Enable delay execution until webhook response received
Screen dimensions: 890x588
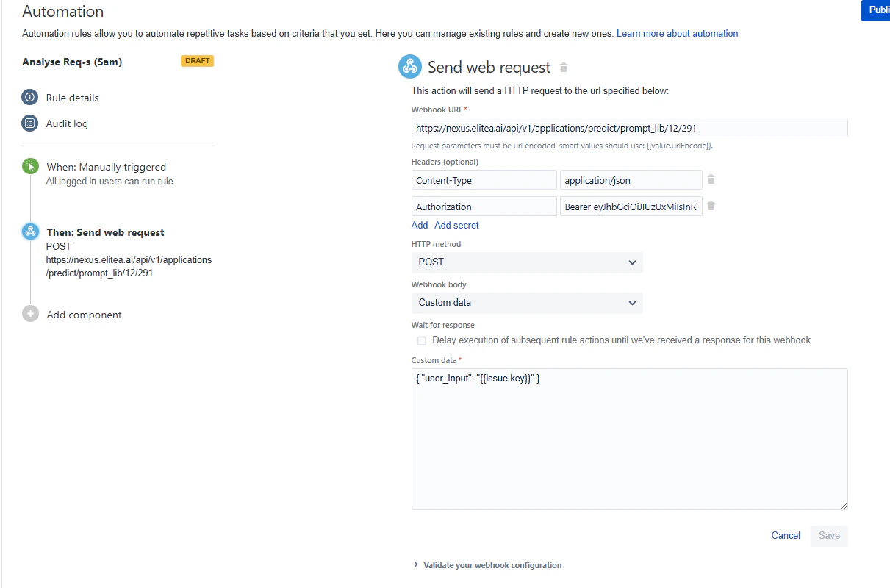tap(421, 340)
